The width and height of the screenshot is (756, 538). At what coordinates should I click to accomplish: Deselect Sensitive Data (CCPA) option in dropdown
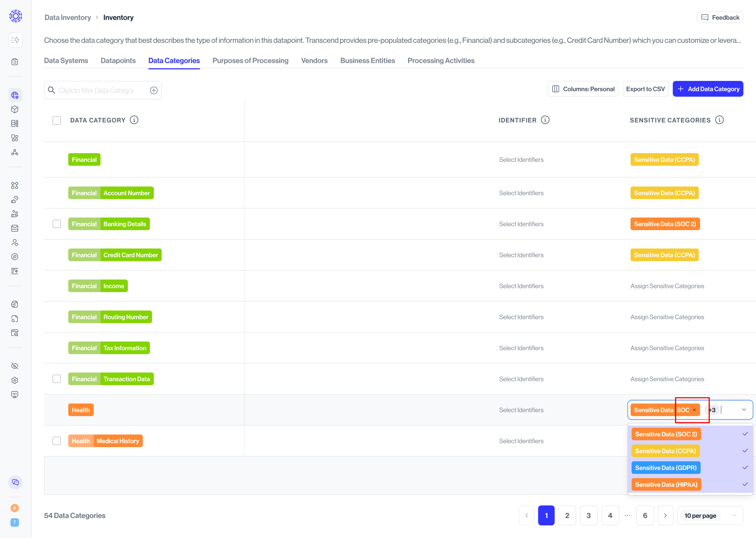(x=690, y=451)
